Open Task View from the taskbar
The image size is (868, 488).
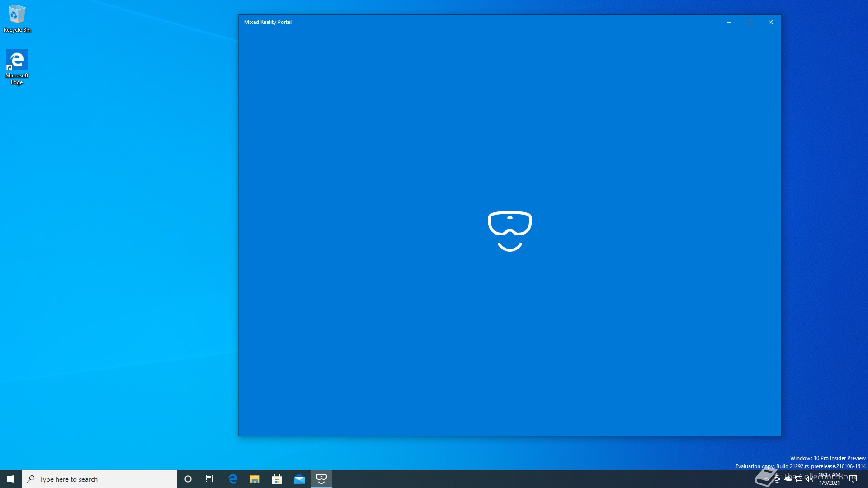[210, 479]
